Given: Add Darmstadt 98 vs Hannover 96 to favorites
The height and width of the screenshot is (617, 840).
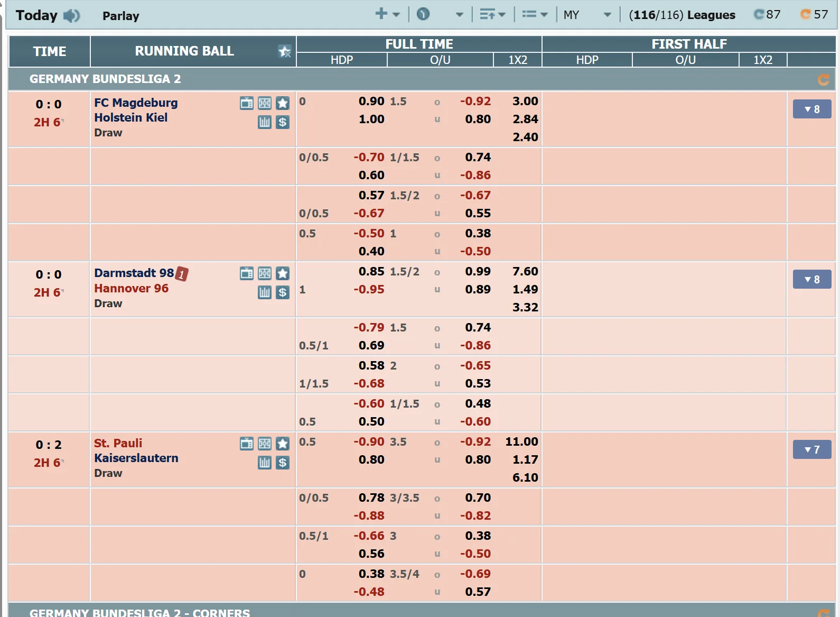Looking at the screenshot, I should tap(283, 273).
